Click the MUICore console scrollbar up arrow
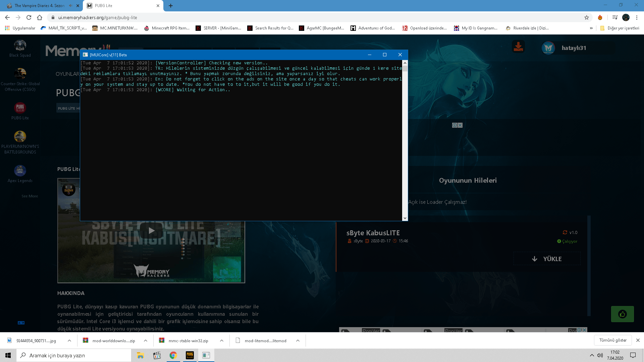Screen dimensions: 644x362 405,63
